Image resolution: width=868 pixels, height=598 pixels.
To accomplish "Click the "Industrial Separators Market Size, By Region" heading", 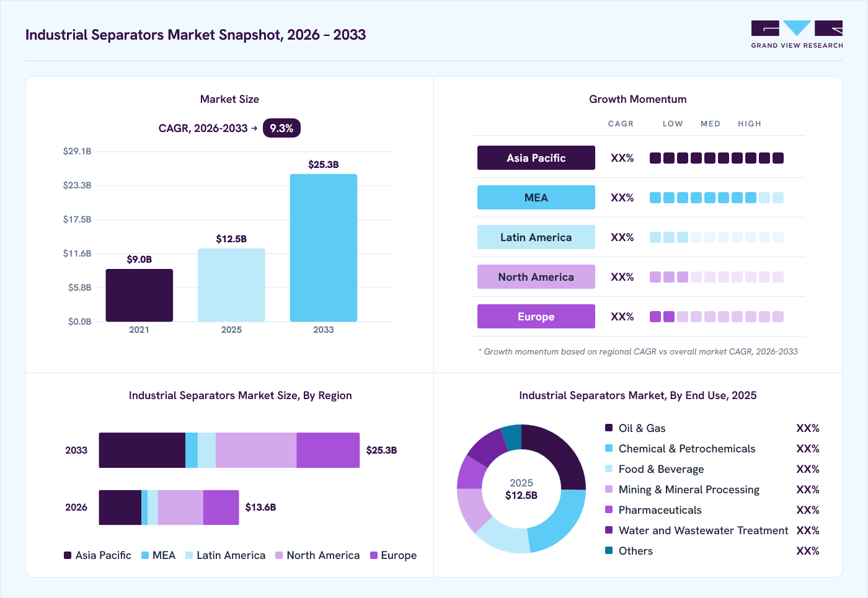I will pyautogui.click(x=241, y=395).
